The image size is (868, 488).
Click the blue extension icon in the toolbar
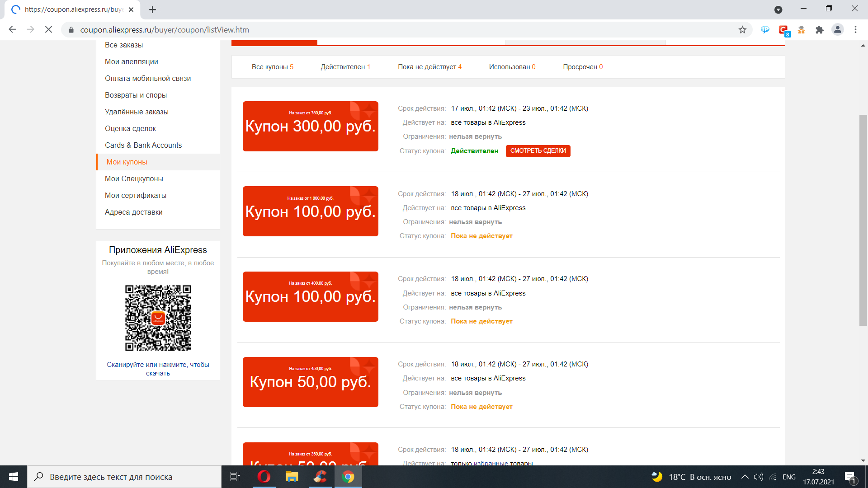(x=765, y=30)
